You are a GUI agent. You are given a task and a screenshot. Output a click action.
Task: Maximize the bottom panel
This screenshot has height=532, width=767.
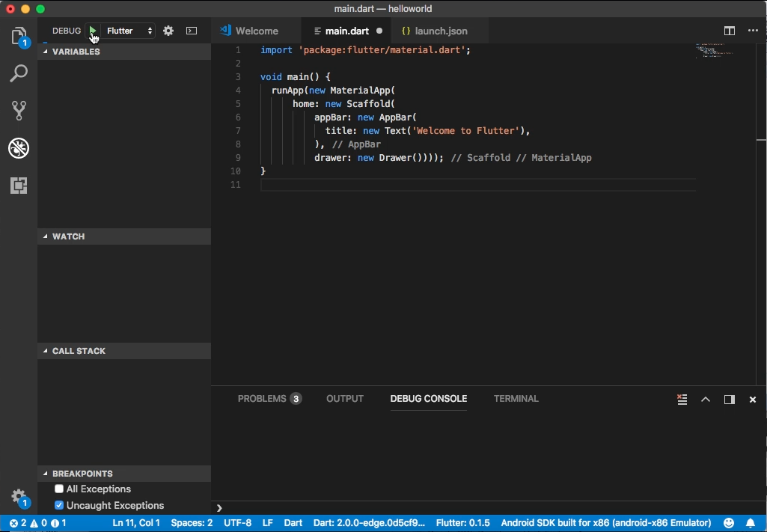coord(706,400)
